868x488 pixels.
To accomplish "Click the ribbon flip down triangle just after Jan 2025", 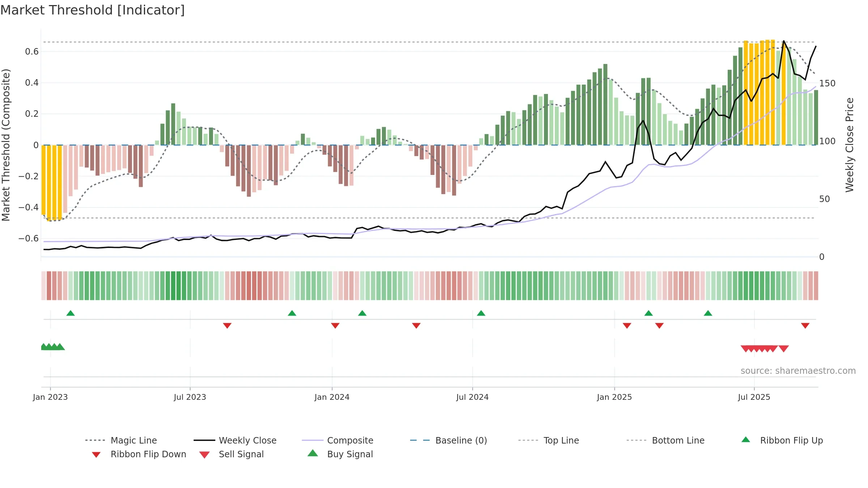I will coord(627,326).
